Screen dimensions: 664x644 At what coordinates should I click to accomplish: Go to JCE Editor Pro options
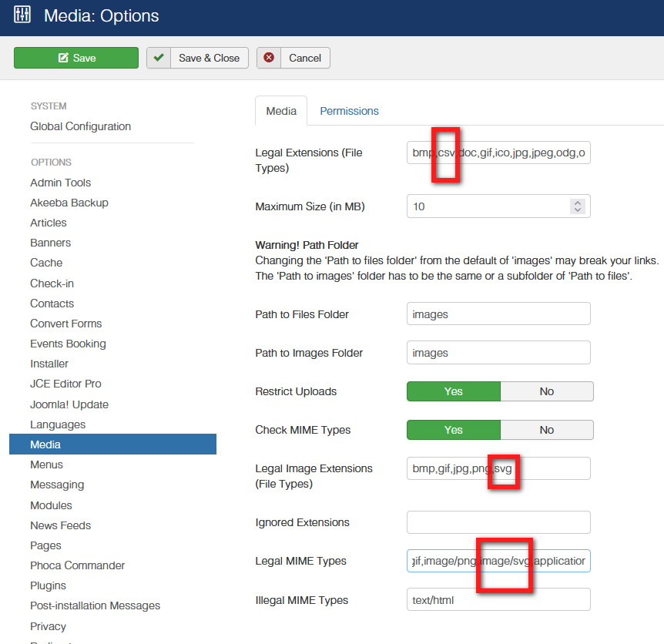click(x=65, y=384)
